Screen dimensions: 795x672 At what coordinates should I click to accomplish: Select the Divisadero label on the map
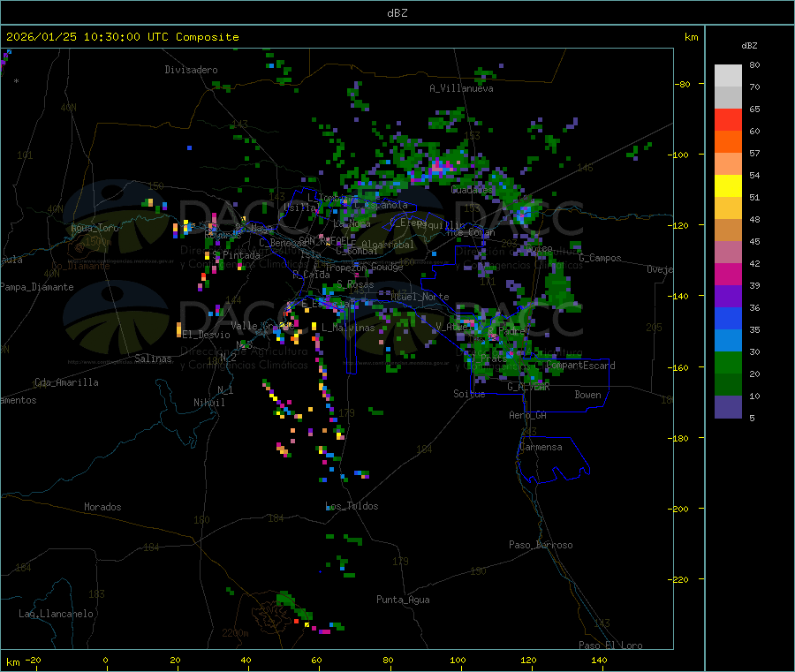(191, 70)
